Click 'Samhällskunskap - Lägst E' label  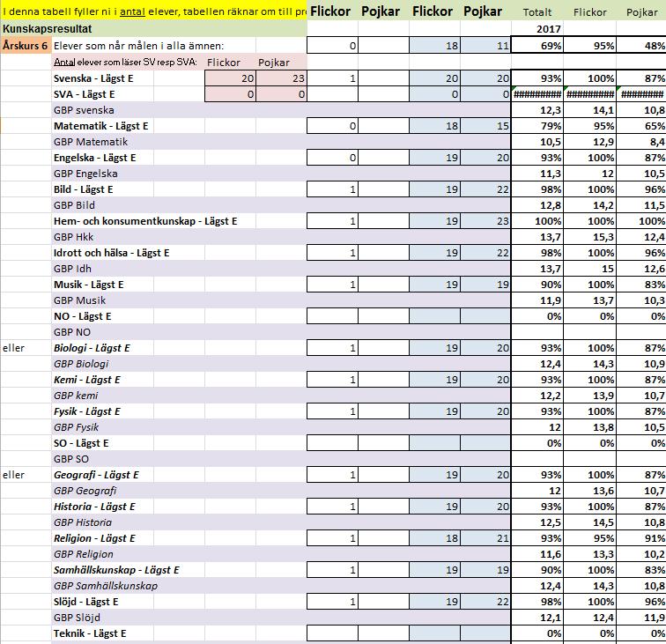pos(116,570)
